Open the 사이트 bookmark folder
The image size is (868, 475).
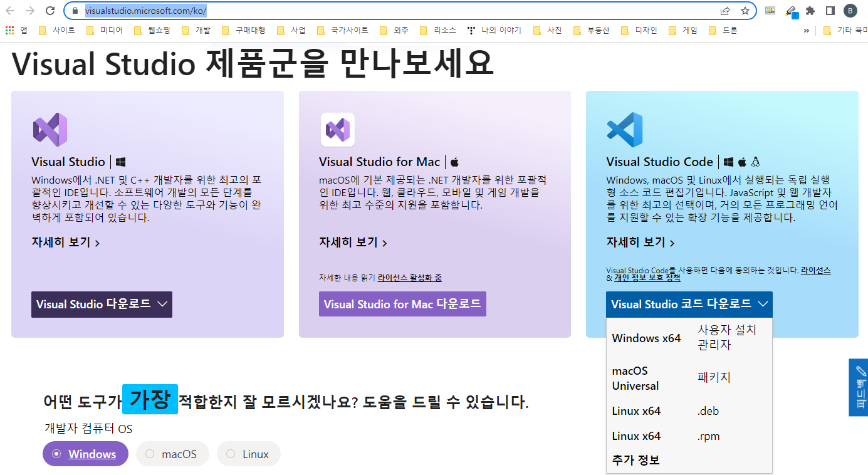tap(57, 30)
